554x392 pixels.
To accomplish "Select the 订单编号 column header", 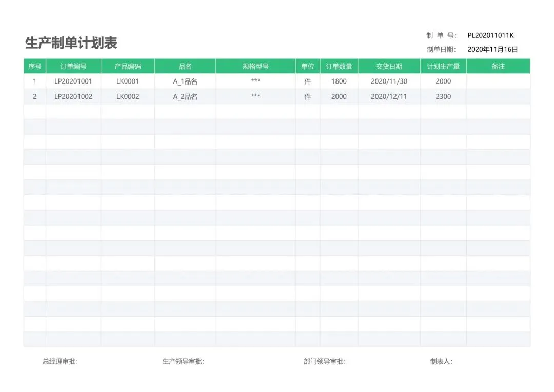I will 73,66.
